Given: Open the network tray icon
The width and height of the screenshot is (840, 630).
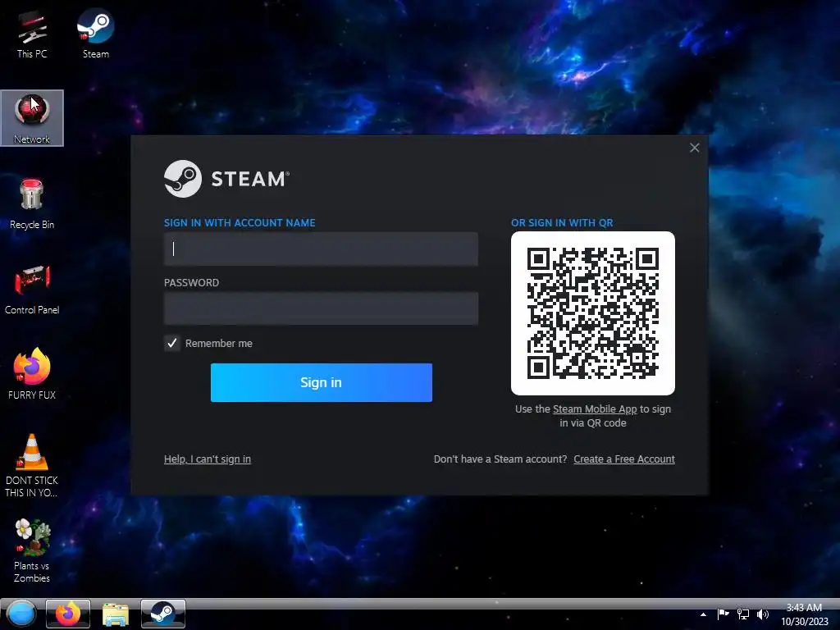Looking at the screenshot, I should pos(743,614).
